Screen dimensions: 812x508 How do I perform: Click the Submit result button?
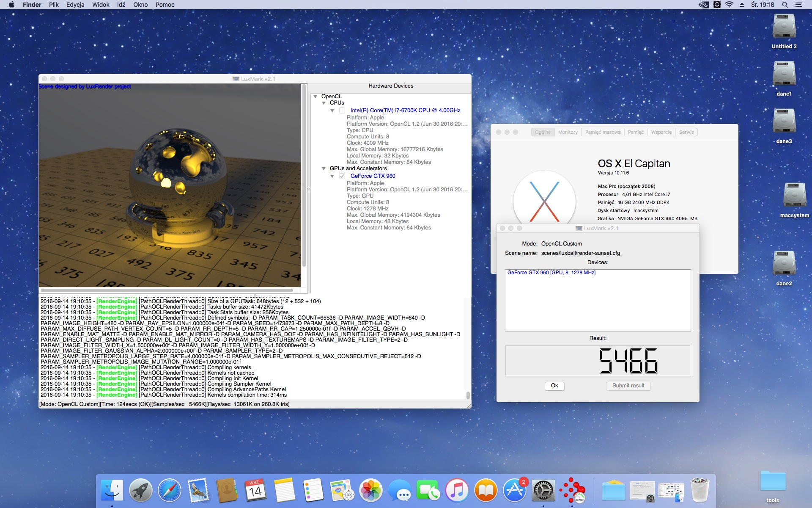pyautogui.click(x=628, y=386)
